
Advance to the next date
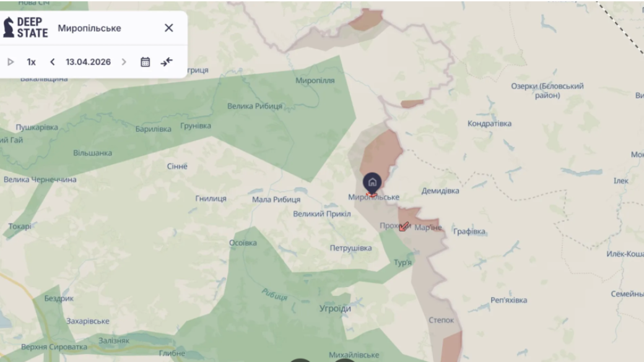coord(124,62)
